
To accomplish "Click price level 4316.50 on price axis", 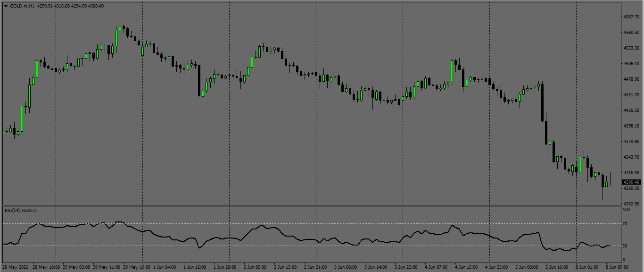I will point(631,173).
